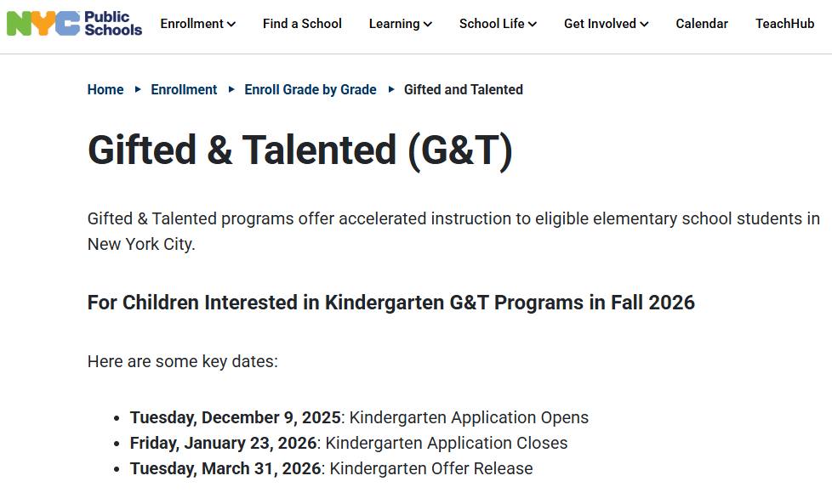Open the Get Involved dropdown chevron
This screenshot has height=504, width=832.
[x=644, y=25]
